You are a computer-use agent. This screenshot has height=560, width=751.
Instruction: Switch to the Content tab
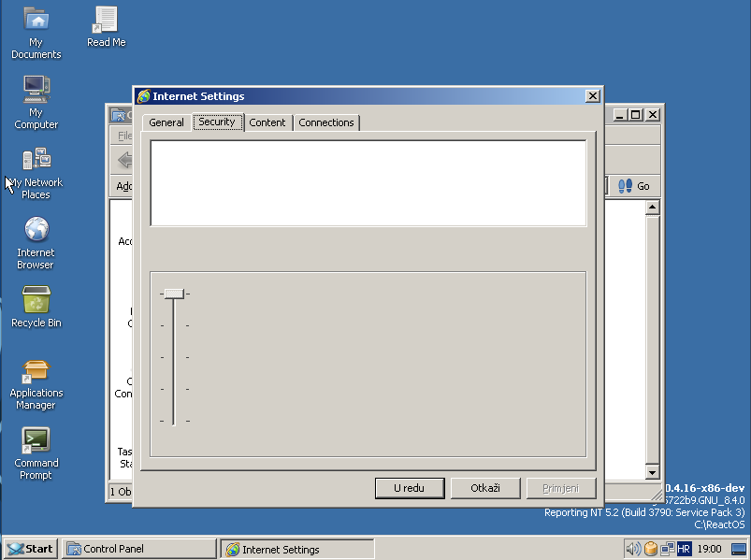coord(267,122)
